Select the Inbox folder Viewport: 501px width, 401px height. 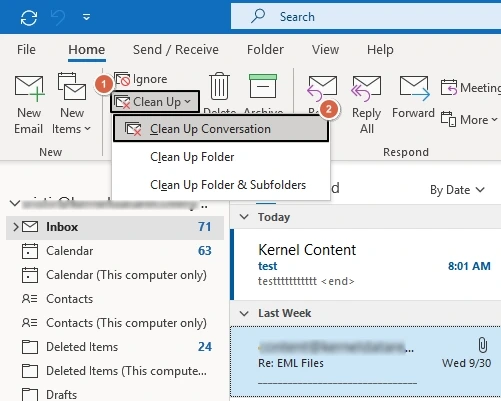pos(115,227)
